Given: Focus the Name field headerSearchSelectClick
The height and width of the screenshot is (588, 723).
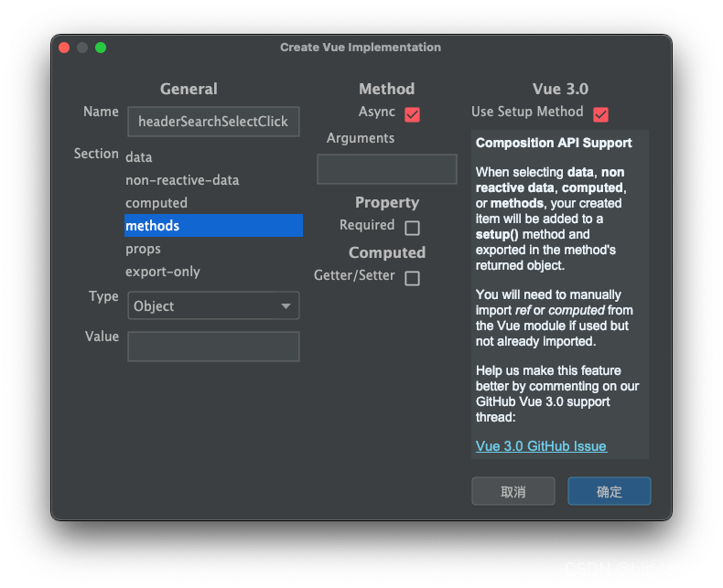Looking at the screenshot, I should click(213, 122).
